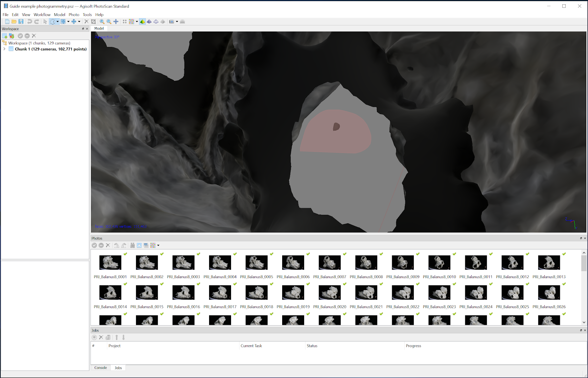Select the Navigation arrow pointer tool
588x378 pixels.
click(x=45, y=22)
